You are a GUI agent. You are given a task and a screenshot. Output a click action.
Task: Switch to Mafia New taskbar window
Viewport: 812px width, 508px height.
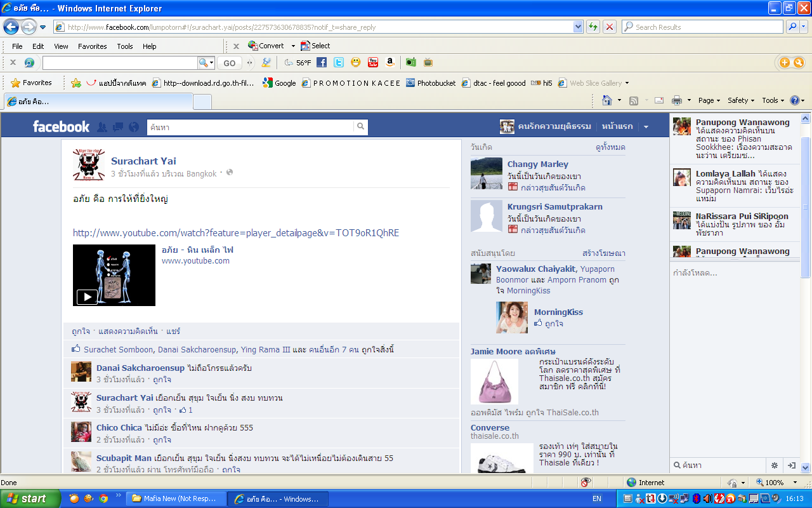[x=176, y=498]
